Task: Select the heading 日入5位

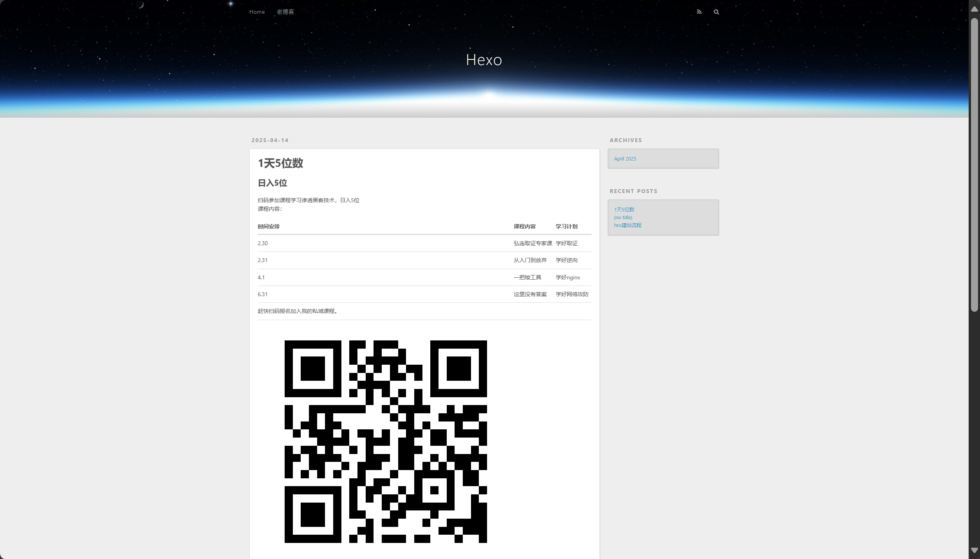Action: coord(272,183)
